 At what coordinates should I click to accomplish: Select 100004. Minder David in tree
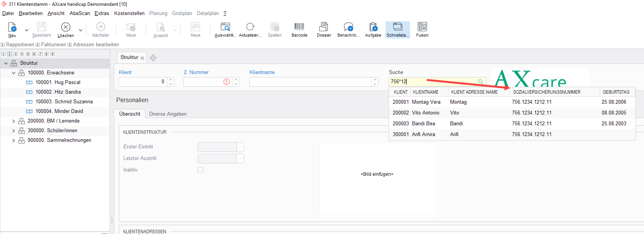pos(59,111)
